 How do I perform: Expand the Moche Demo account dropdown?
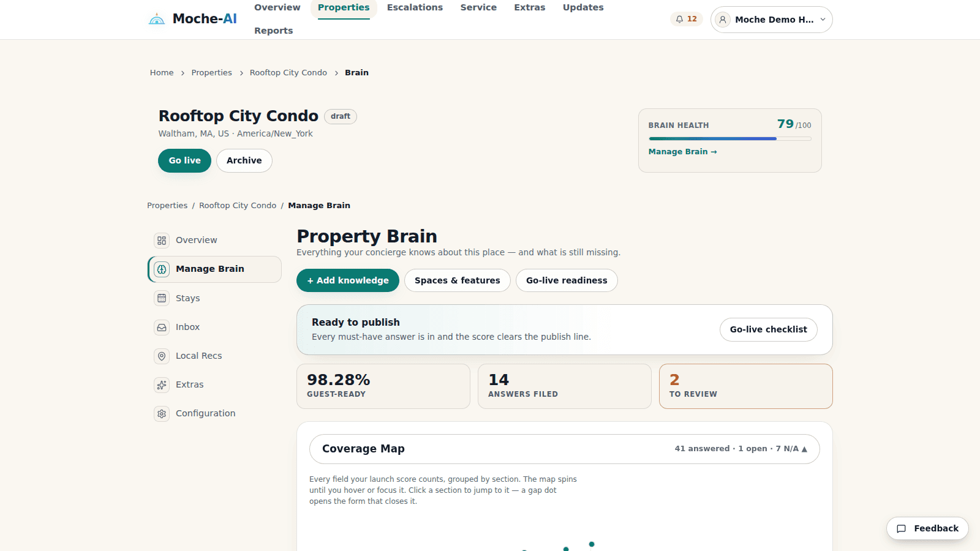coord(771,20)
